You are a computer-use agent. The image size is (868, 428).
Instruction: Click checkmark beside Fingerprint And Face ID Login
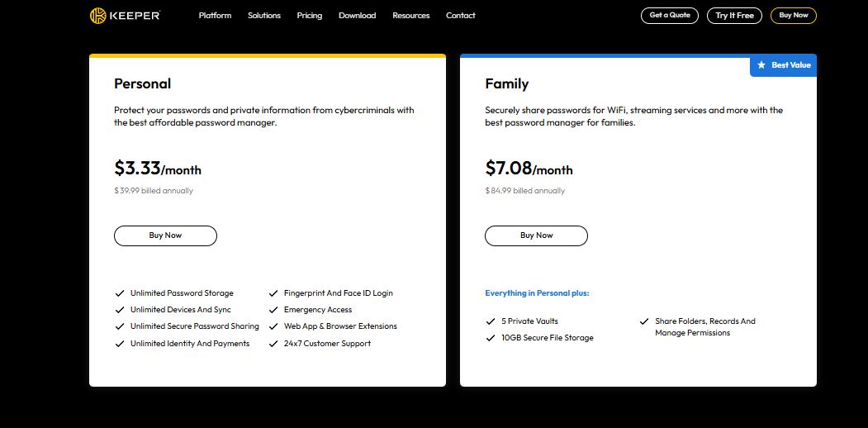(x=273, y=292)
